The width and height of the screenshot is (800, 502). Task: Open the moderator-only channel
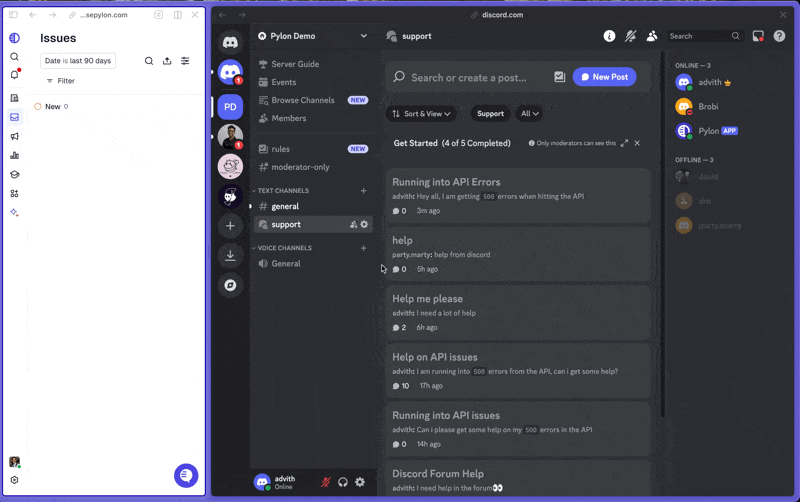313,167
